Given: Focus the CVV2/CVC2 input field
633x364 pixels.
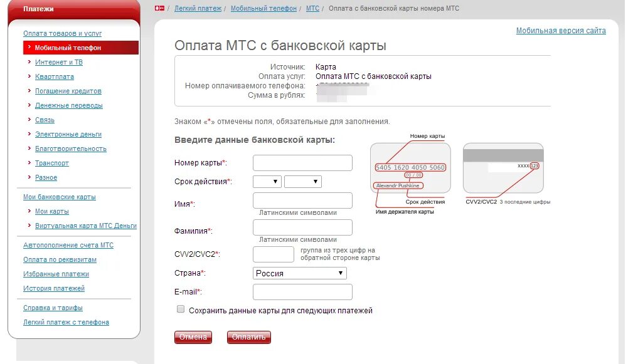Looking at the screenshot, I should [274, 254].
